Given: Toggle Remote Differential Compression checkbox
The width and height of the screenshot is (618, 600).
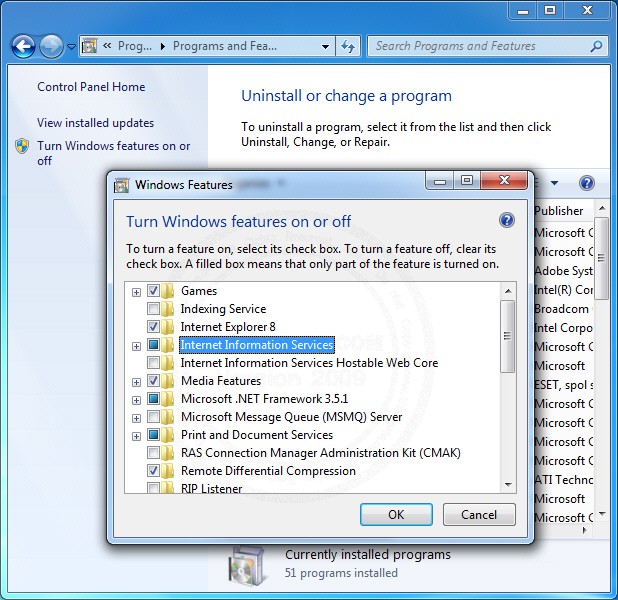Looking at the screenshot, I should [153, 471].
